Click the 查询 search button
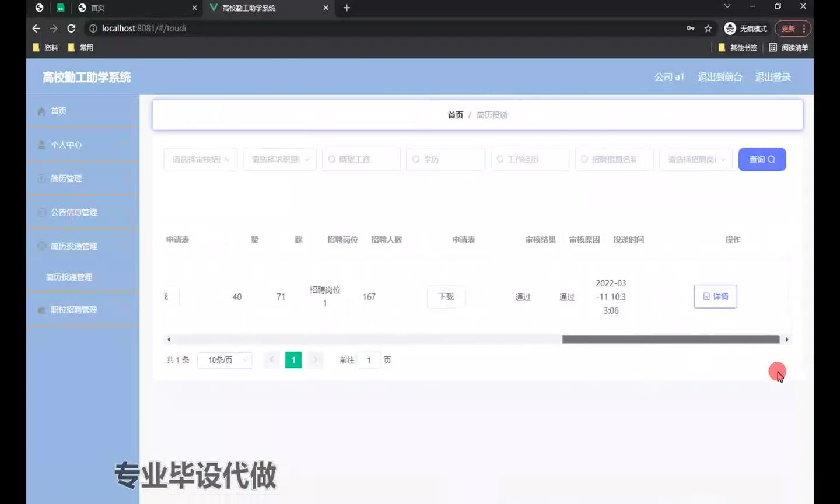The width and height of the screenshot is (840, 504). (x=762, y=159)
